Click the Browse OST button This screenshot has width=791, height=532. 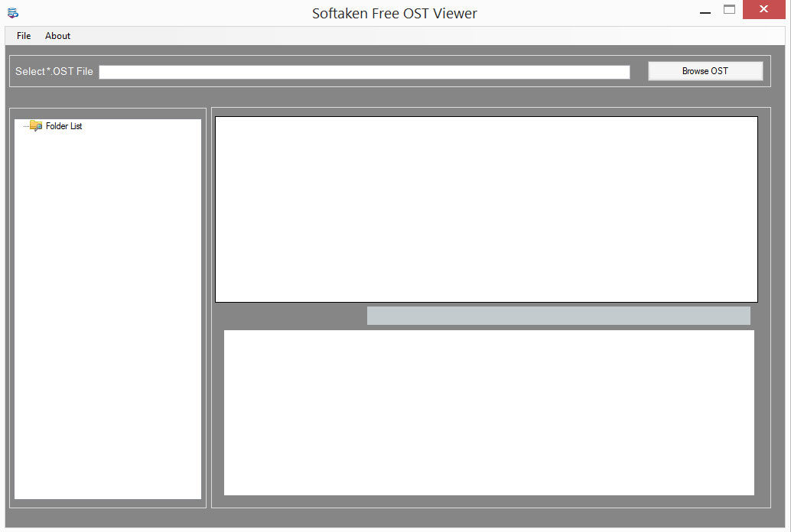pyautogui.click(x=705, y=71)
